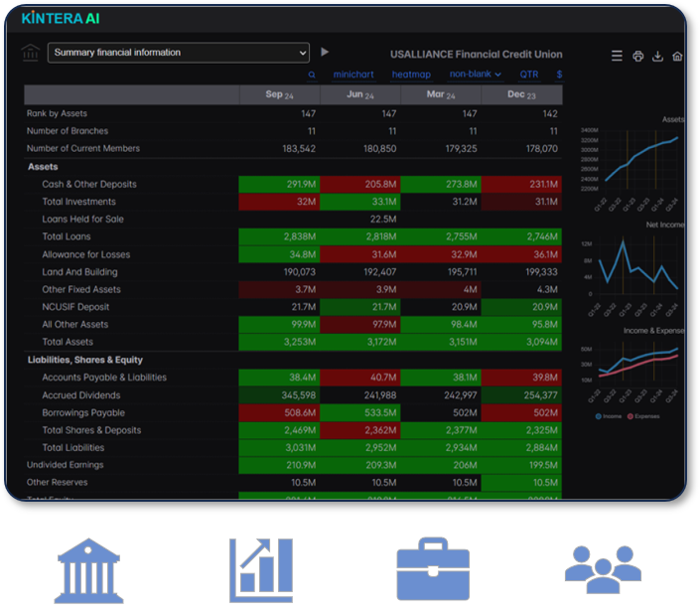Toggle the Income legend entry
Image resolution: width=700 pixels, height=614 pixels.
click(609, 416)
